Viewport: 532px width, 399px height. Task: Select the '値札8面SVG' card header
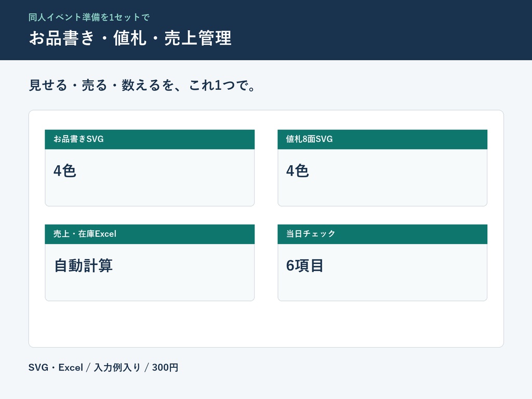tap(382, 139)
